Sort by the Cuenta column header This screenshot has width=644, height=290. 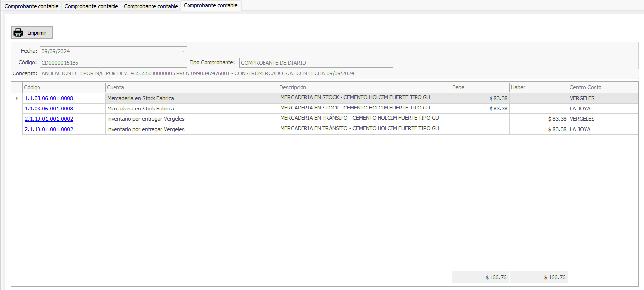coord(191,87)
